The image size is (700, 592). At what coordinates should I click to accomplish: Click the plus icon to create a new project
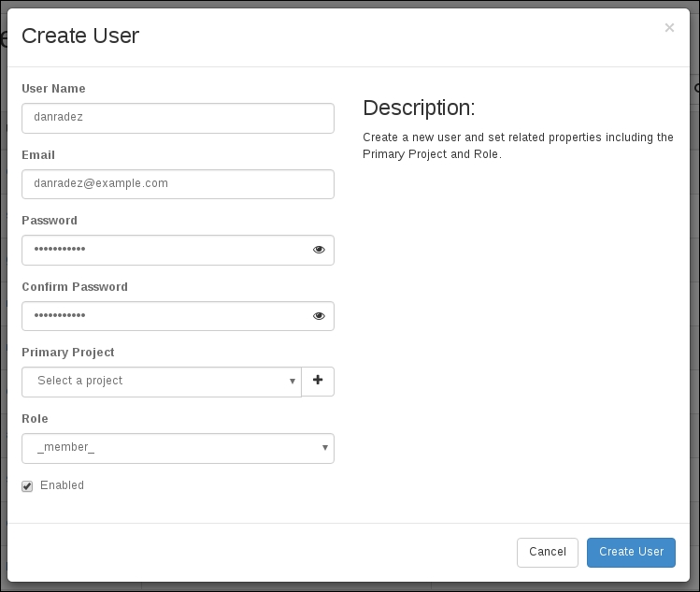click(318, 381)
